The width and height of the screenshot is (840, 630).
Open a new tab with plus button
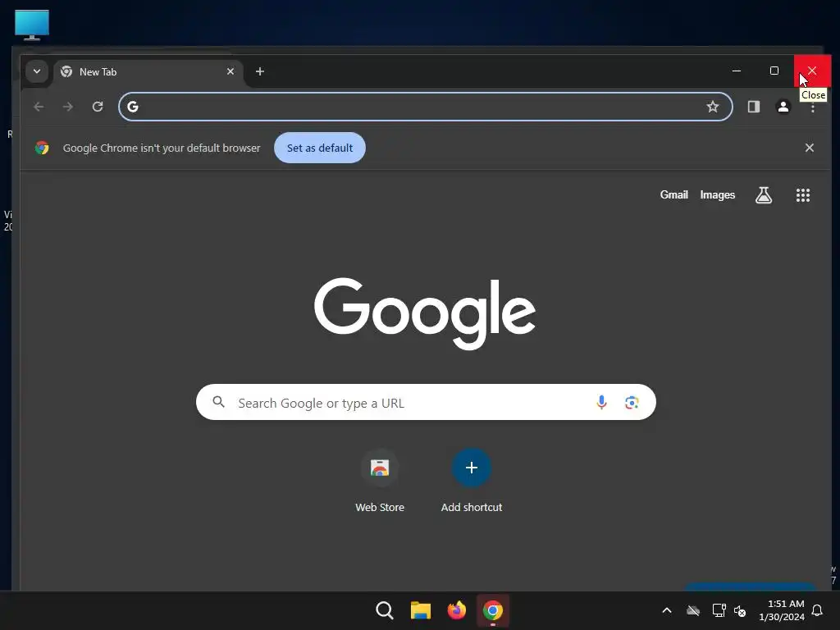(x=260, y=71)
